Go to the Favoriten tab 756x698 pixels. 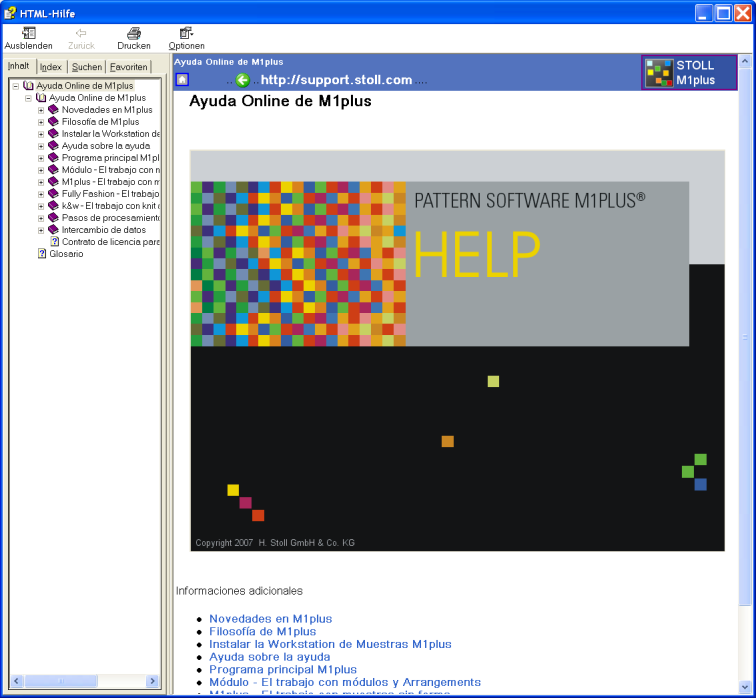(x=129, y=67)
